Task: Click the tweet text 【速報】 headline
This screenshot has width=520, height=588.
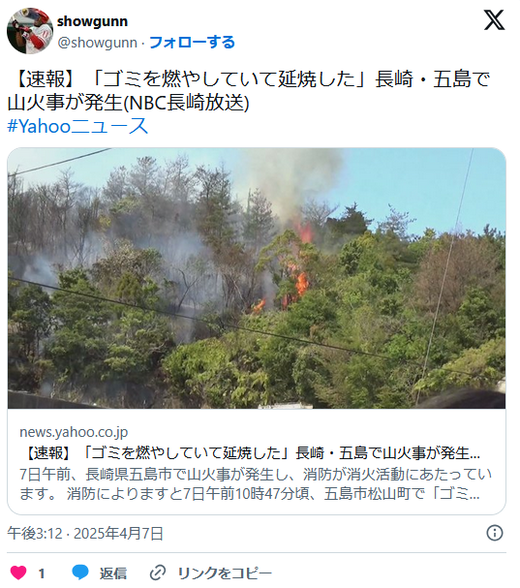Action: [x=249, y=79]
